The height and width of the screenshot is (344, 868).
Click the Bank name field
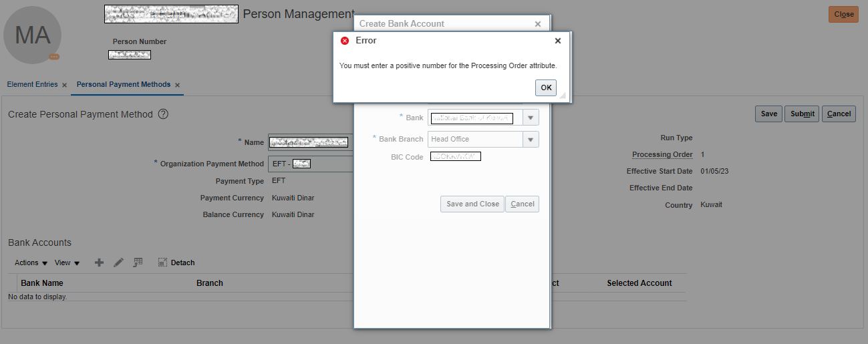475,118
